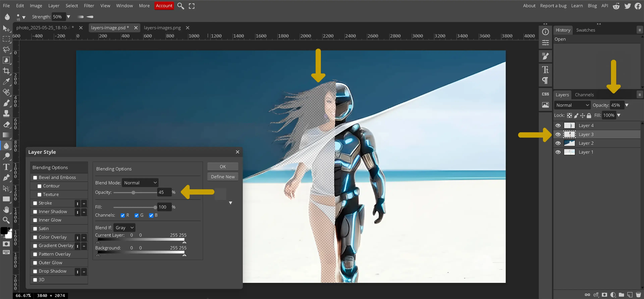Open the Blend Mode dropdown in Layer Style

140,183
